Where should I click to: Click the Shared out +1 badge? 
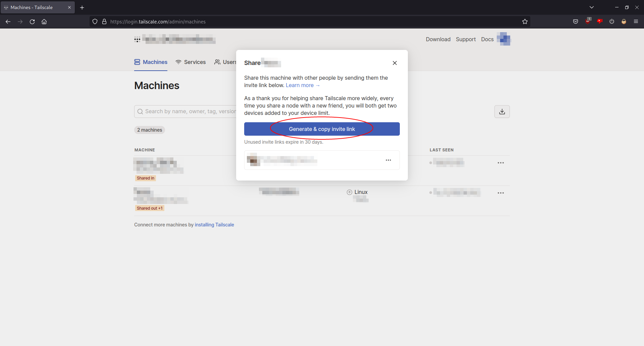tap(150, 208)
